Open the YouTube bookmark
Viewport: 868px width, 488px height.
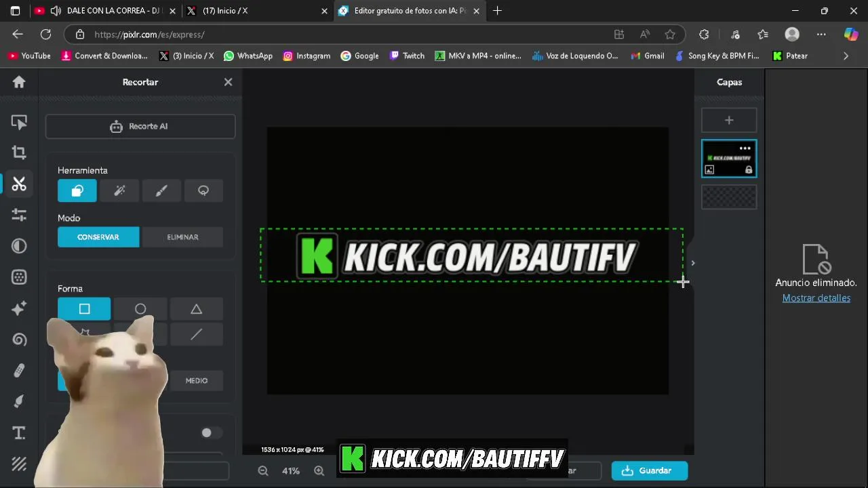pos(29,56)
